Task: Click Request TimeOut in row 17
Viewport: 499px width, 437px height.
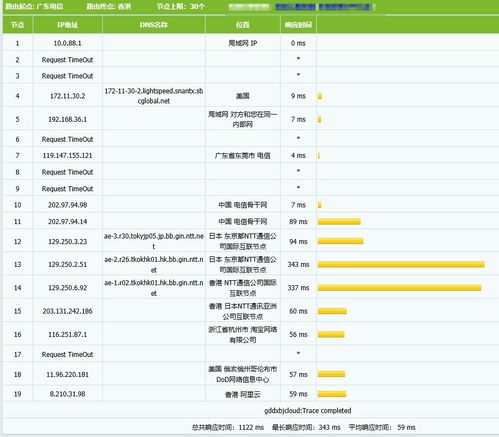Action: click(67, 355)
